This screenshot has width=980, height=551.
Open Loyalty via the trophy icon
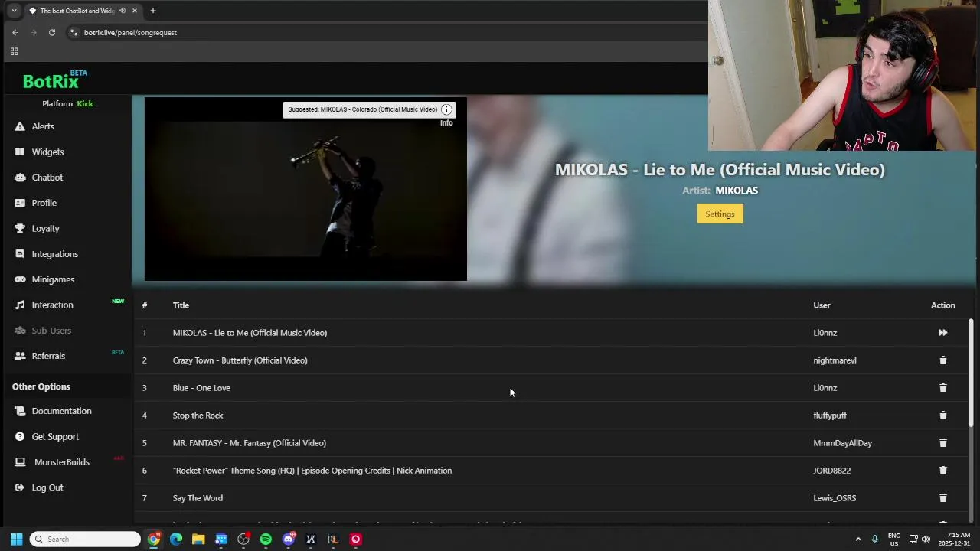(20, 228)
